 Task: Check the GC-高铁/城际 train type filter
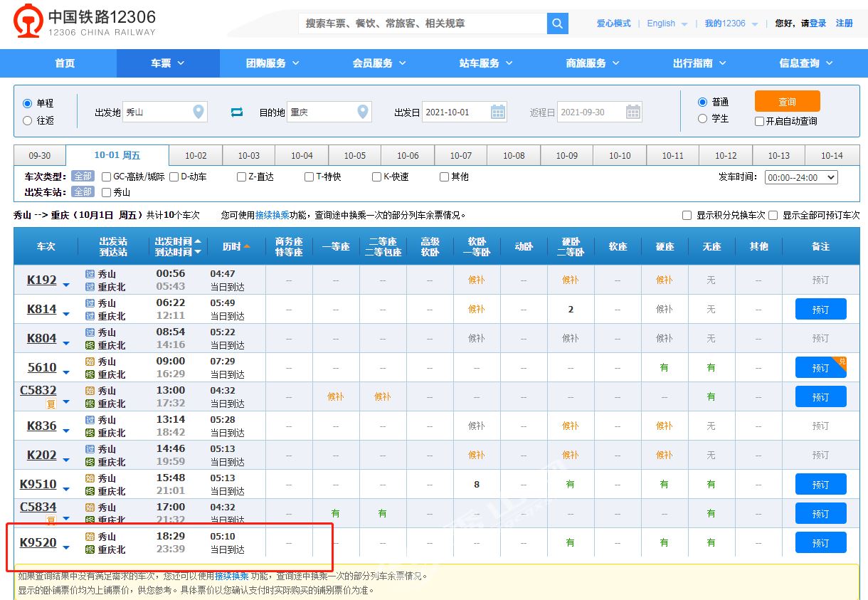107,177
